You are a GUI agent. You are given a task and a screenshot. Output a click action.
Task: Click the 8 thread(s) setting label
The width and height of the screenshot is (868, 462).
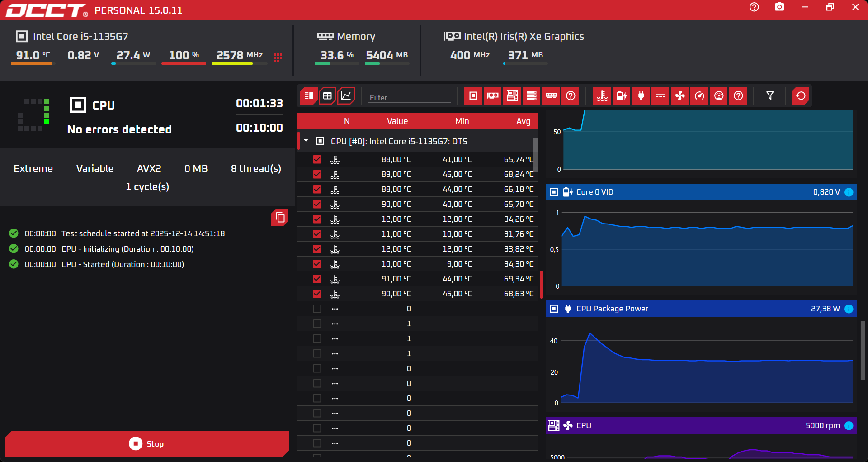pos(256,169)
